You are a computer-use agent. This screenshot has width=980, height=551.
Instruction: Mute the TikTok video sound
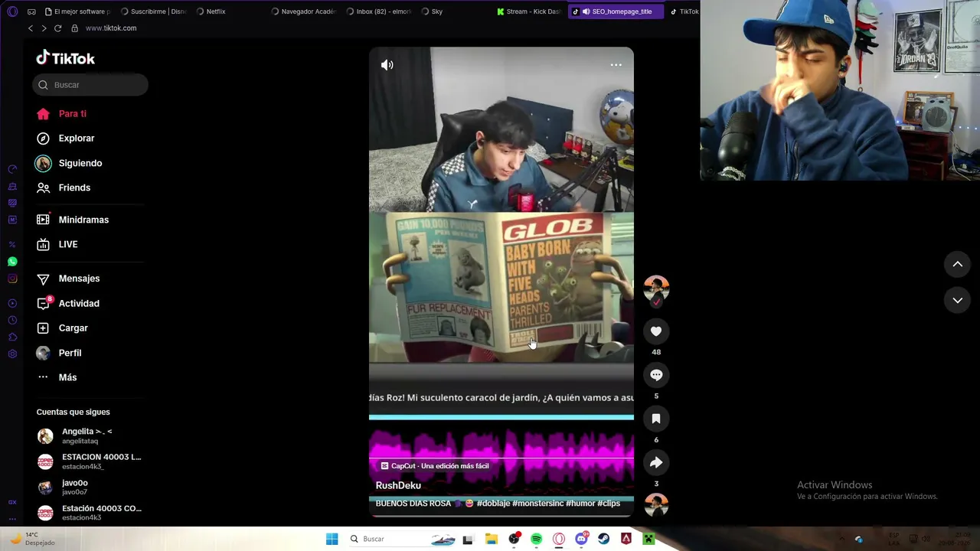pyautogui.click(x=387, y=65)
